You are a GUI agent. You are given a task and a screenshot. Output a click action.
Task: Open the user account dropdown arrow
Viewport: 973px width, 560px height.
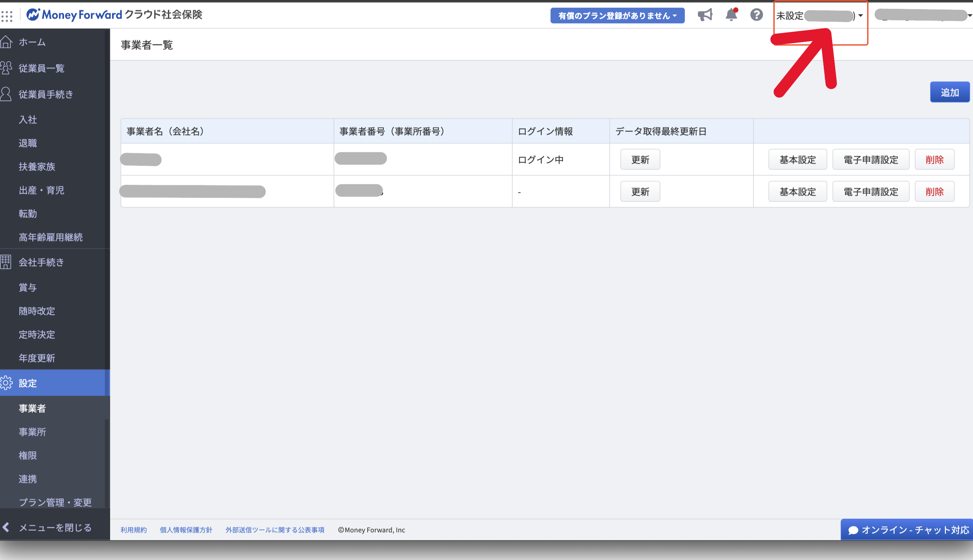tap(969, 15)
